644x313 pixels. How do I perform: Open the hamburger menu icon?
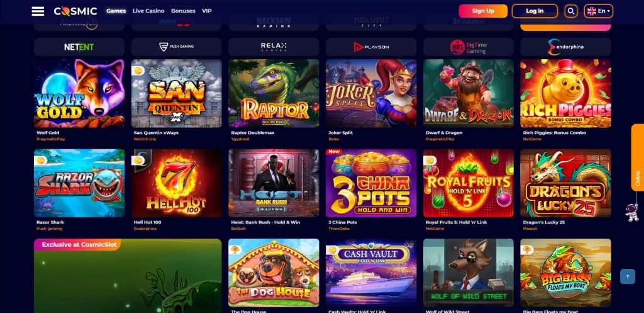click(x=38, y=11)
